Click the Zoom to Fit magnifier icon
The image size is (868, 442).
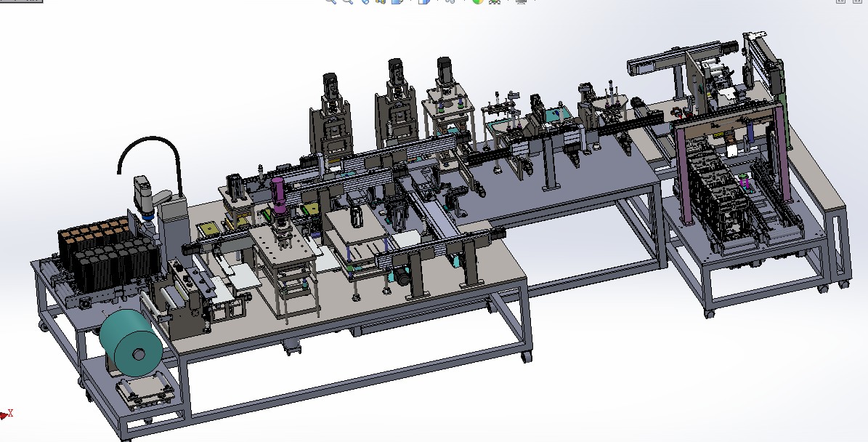[330, 1]
